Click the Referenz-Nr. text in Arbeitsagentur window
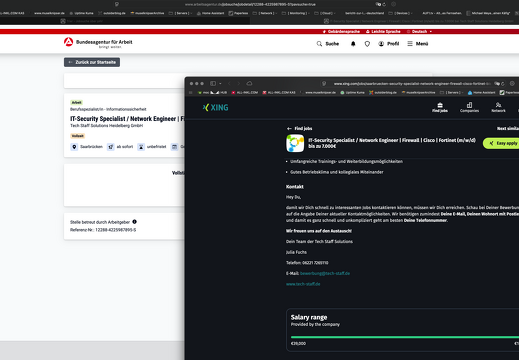 pyautogui.click(x=103, y=230)
